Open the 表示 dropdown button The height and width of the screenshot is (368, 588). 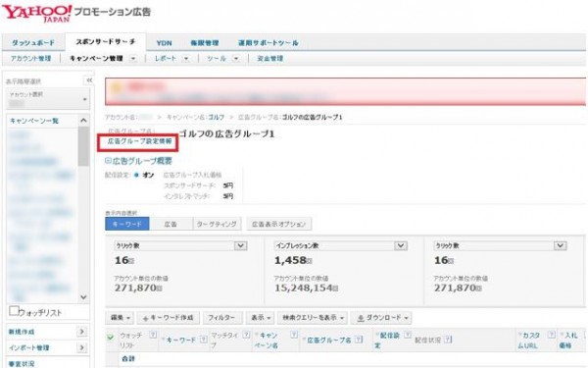click(261, 318)
